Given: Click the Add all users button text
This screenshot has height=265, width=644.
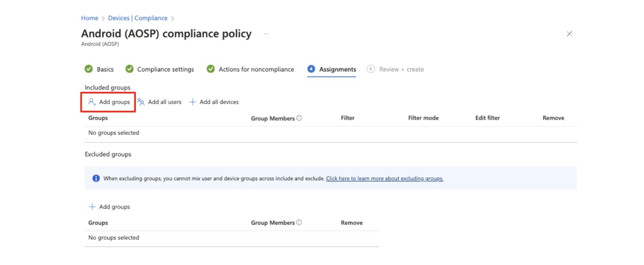Looking at the screenshot, I should [x=164, y=102].
